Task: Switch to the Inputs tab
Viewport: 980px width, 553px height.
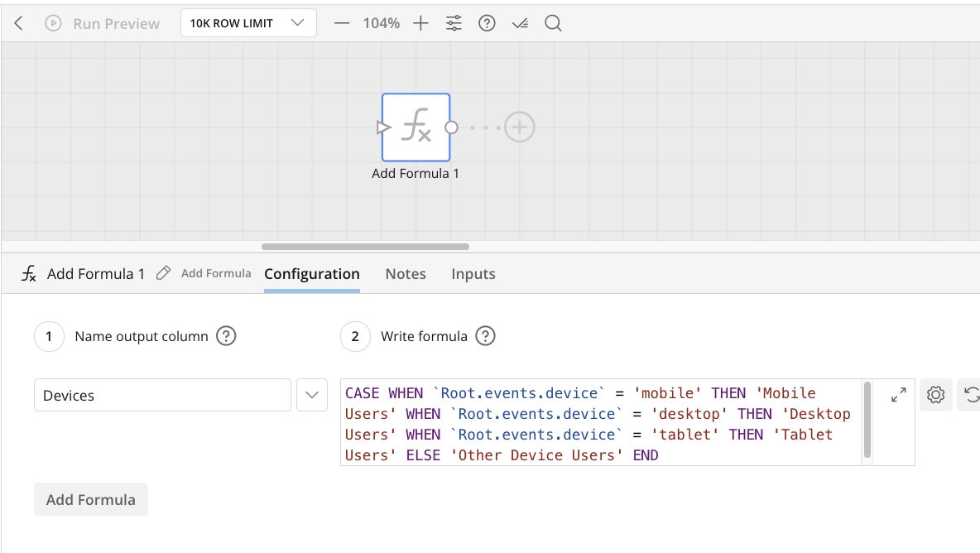Action: pyautogui.click(x=473, y=274)
